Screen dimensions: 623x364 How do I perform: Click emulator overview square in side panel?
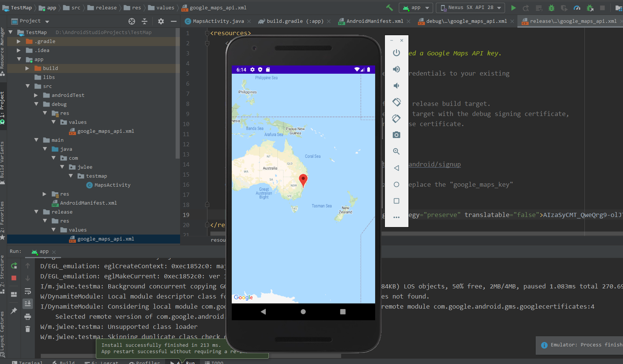[x=396, y=201]
